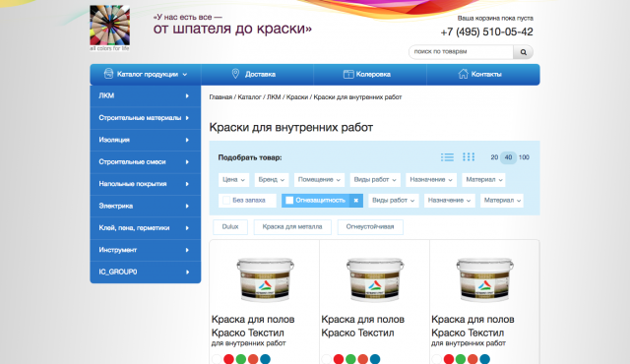Open second product paint bucket image
The image size is (630, 364).
coord(375,279)
